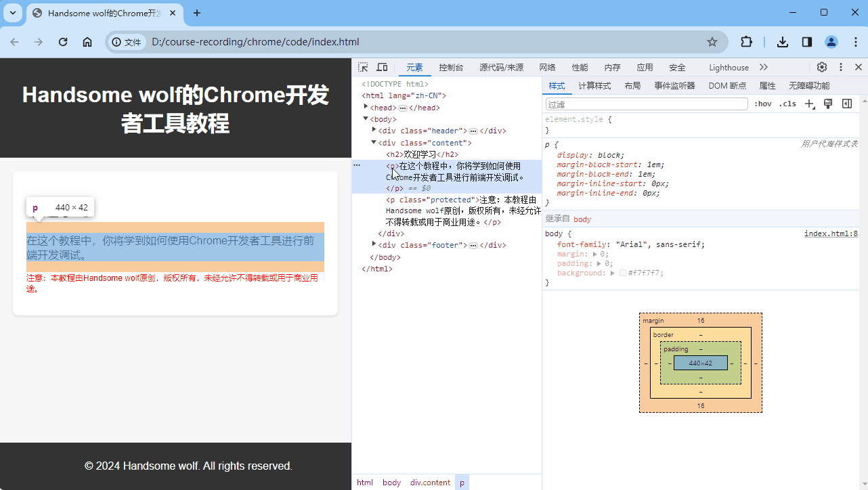868x490 pixels.
Task: Select the address bar URL
Action: click(x=255, y=42)
